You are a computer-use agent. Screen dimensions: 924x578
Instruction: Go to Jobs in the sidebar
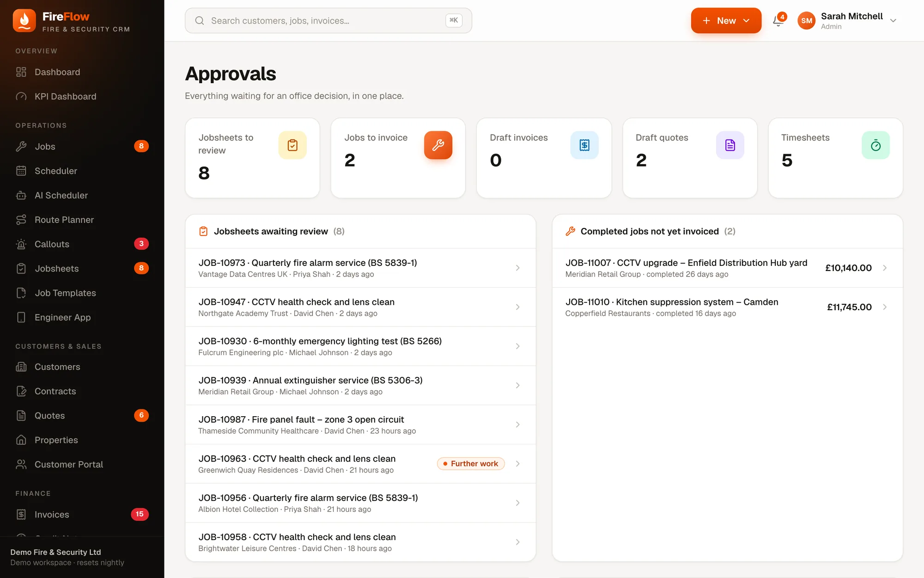[x=82, y=147]
